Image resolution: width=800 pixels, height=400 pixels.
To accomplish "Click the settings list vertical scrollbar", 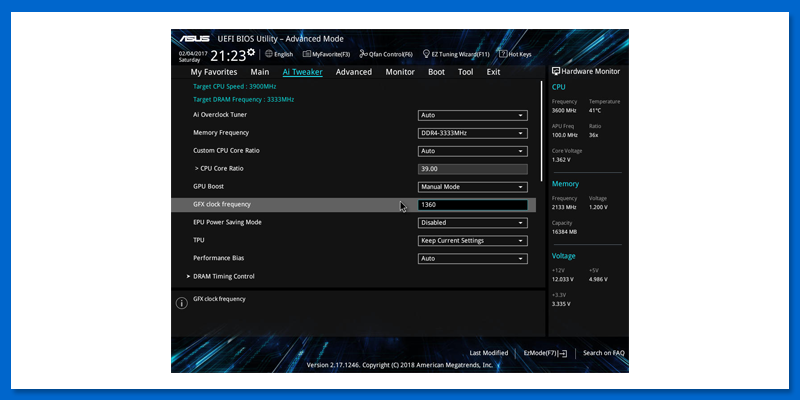I will click(542, 130).
